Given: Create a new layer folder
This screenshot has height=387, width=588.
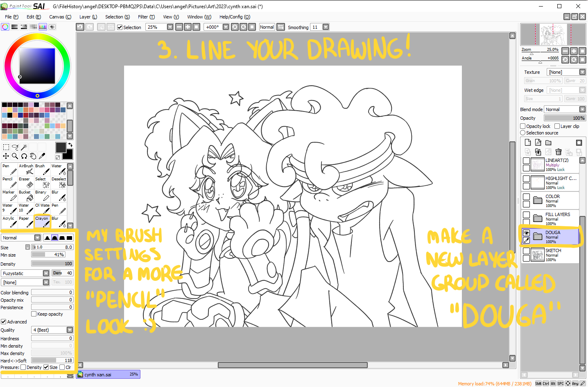Looking at the screenshot, I should click(548, 143).
